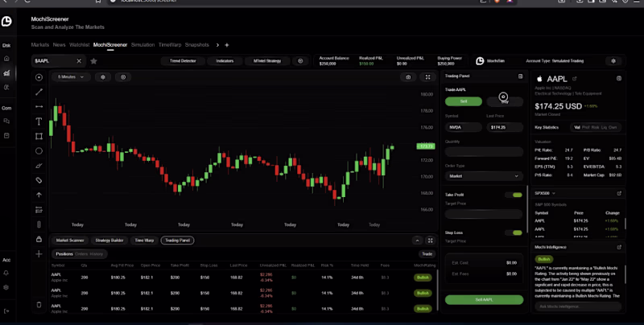644x325 pixels.
Task: Open the Watchlist tab
Action: [79, 45]
